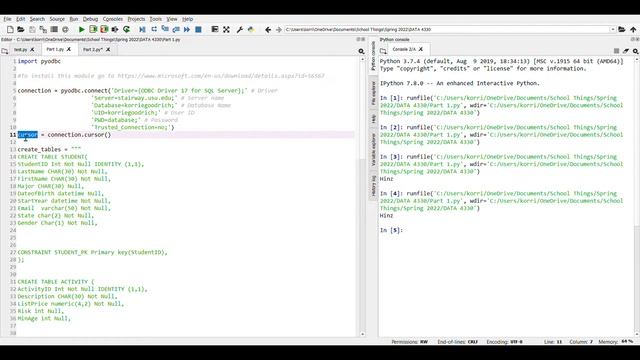Open the Search menu
Viewport: 640px width, 360px height.
37,19
